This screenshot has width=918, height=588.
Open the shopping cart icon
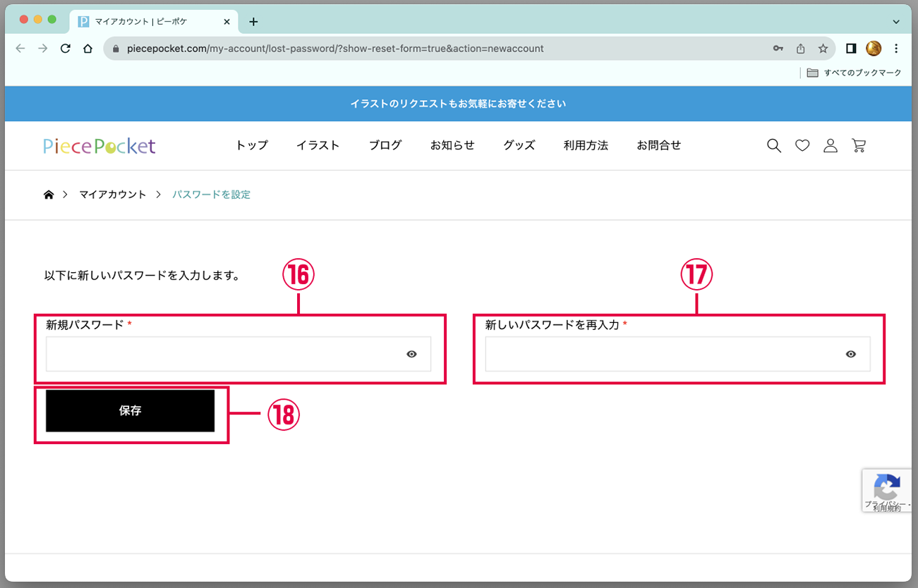tap(859, 146)
